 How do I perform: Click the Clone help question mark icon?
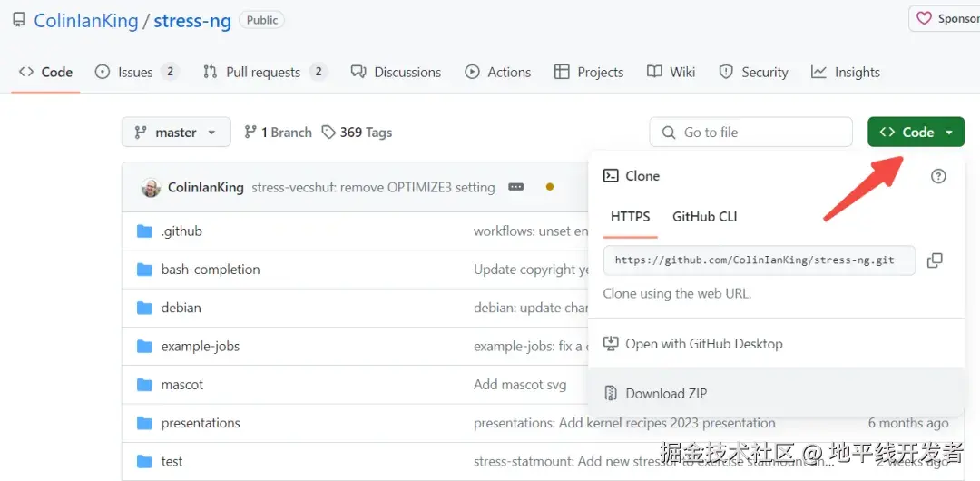[938, 176]
